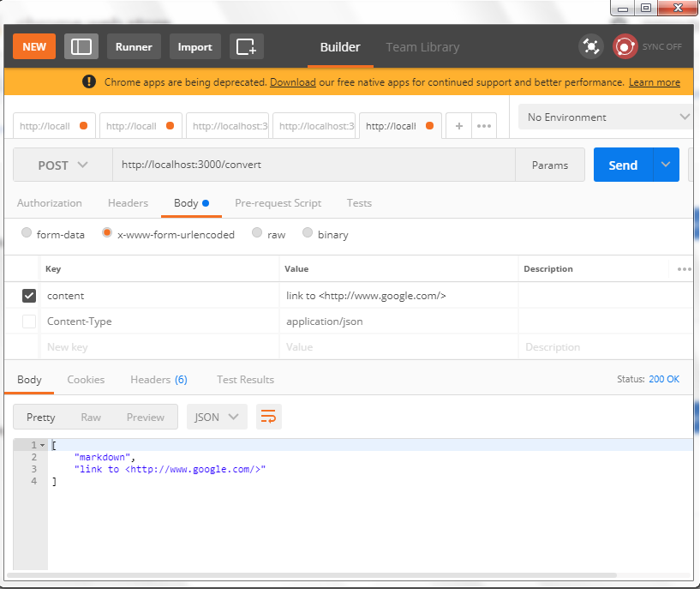Switch to the Team Library tab
The image size is (700, 589).
[x=422, y=47]
